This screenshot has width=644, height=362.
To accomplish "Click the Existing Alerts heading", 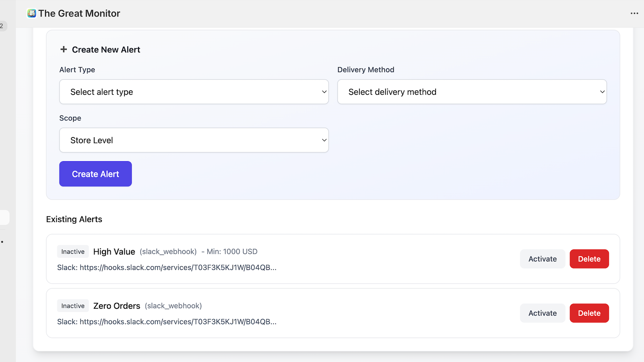I will (x=74, y=219).
